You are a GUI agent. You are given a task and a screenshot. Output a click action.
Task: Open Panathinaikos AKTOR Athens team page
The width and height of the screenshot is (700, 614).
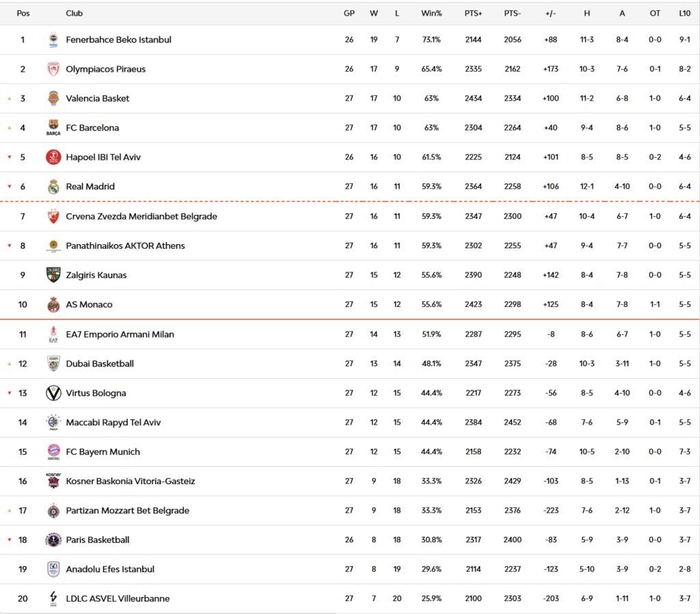pyautogui.click(x=125, y=245)
